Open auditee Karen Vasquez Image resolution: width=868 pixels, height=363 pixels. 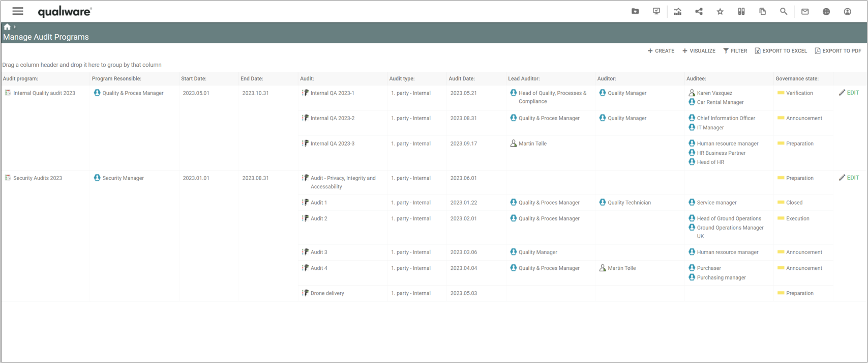coord(714,93)
